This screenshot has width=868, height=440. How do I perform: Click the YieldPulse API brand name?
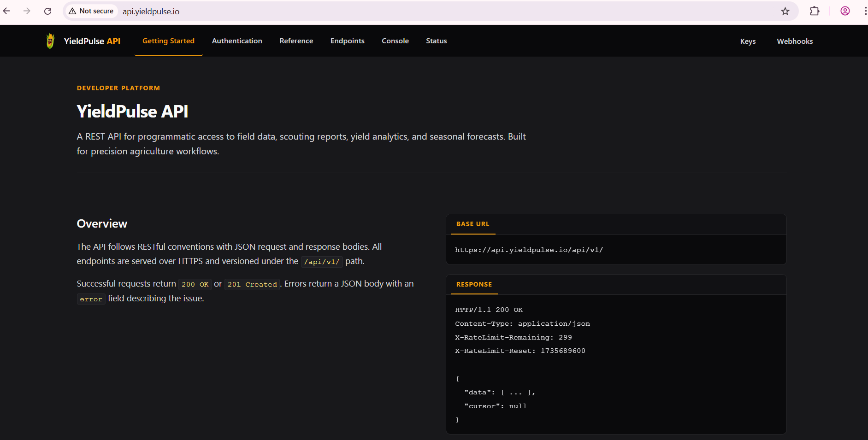click(92, 41)
